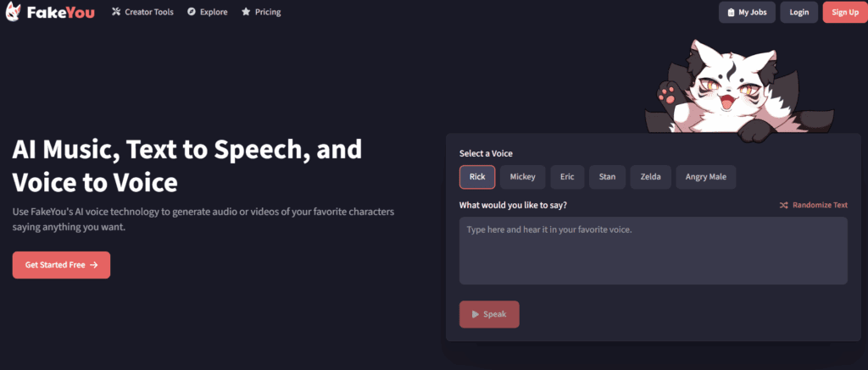Click the FakeYou fox logo icon

pos(14,13)
